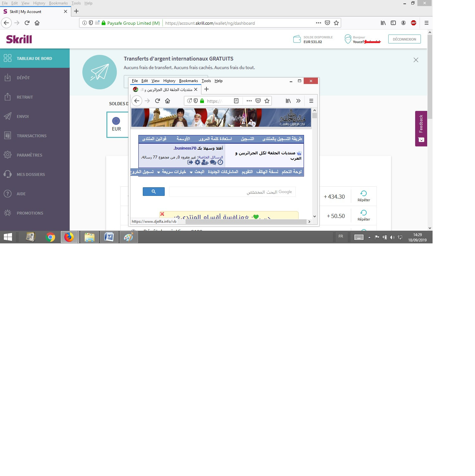Image resolution: width=475 pixels, height=476 pixels.
Task: Open the page actions menu in forum window
Action: point(249,101)
